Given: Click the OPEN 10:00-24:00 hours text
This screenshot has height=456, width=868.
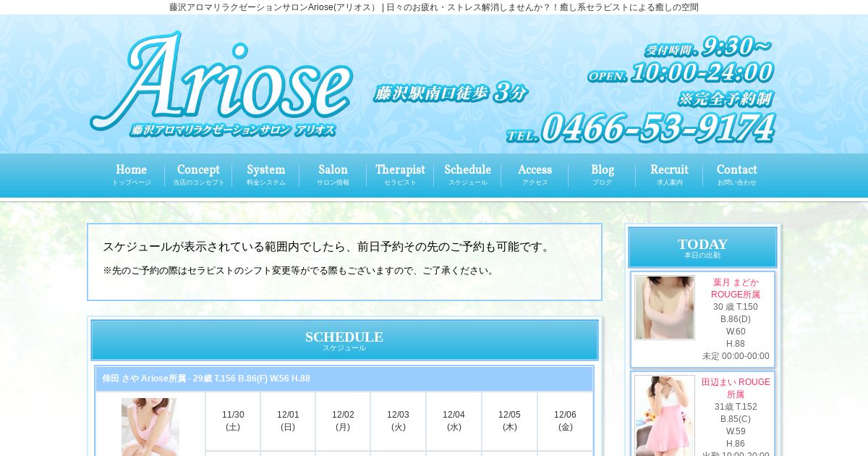Looking at the screenshot, I should coord(680,72).
